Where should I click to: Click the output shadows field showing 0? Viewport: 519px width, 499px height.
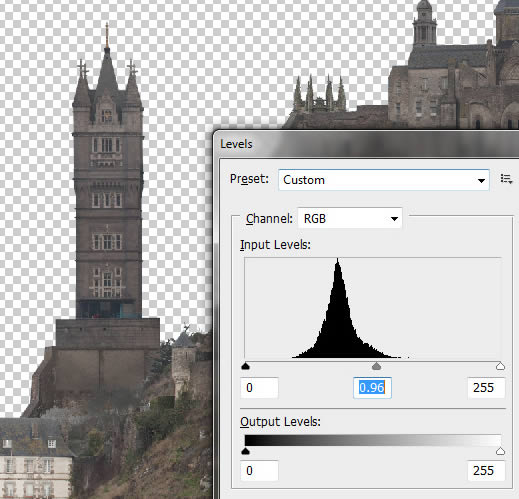[259, 471]
